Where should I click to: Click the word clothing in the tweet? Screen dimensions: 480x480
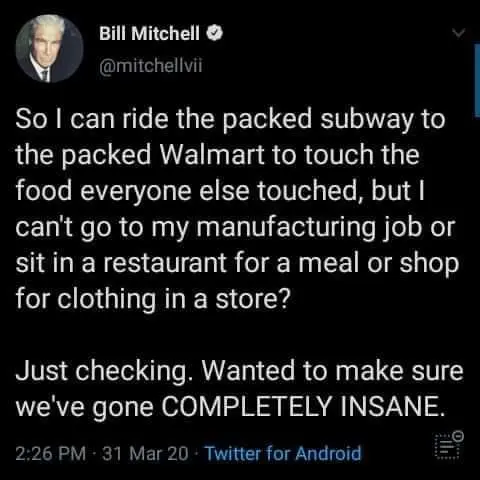click(106, 300)
